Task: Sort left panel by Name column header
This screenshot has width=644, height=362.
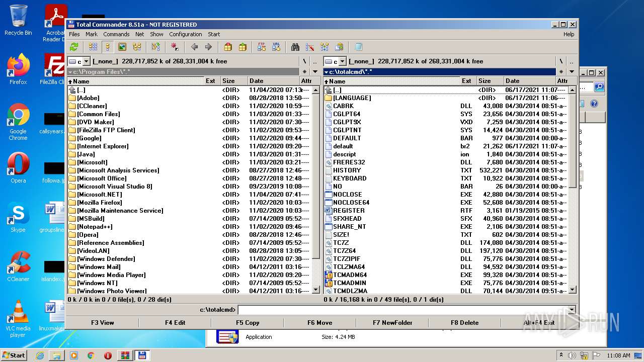Action: 136,80
